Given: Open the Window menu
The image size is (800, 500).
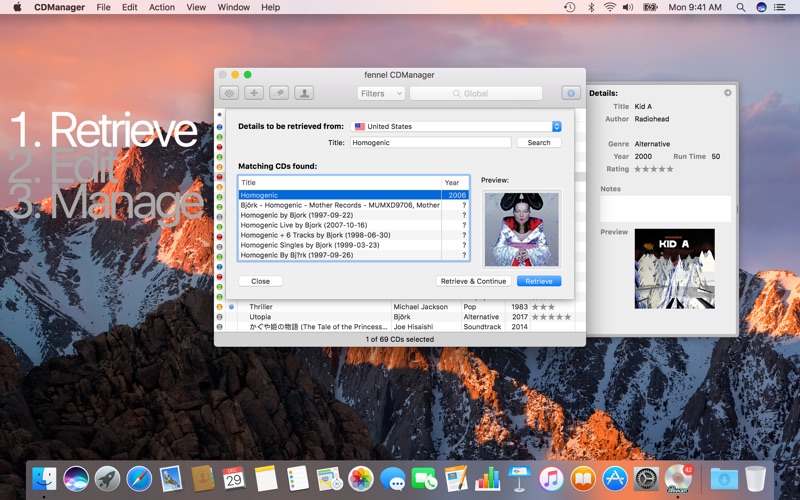Looking at the screenshot, I should [x=234, y=7].
